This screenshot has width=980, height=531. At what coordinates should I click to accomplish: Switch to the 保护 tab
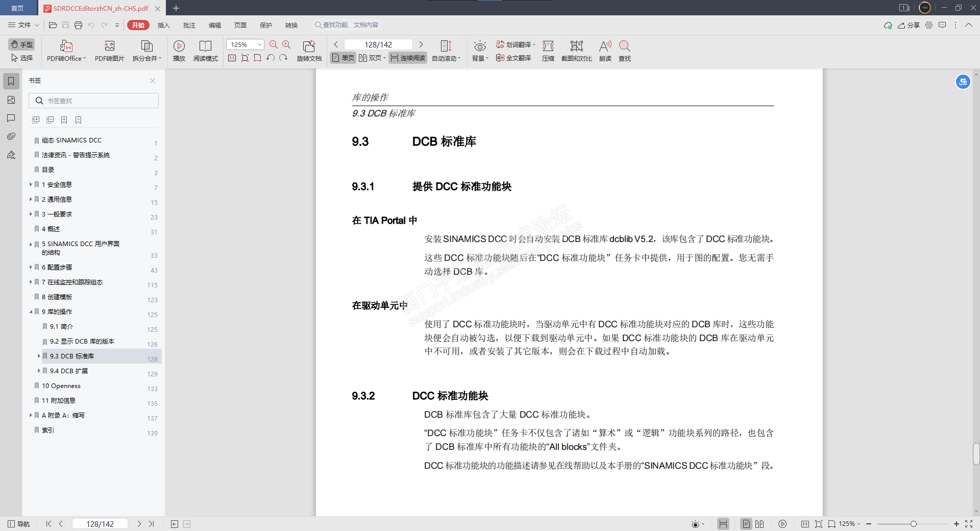pos(265,25)
